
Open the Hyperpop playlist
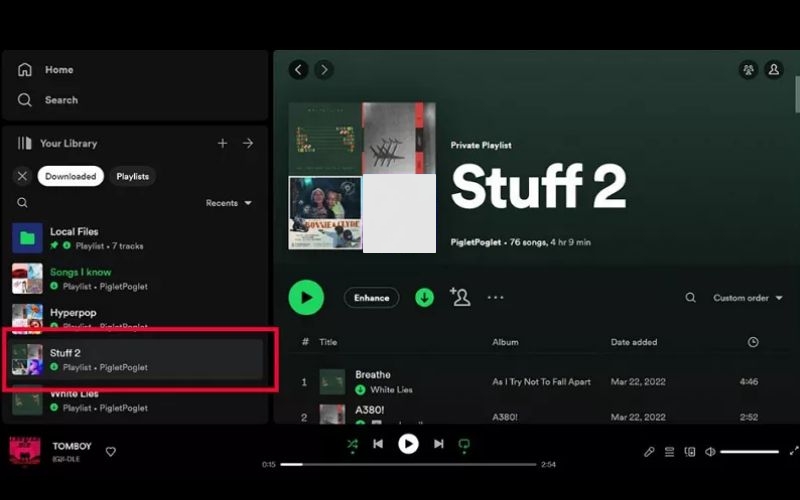(x=135, y=317)
